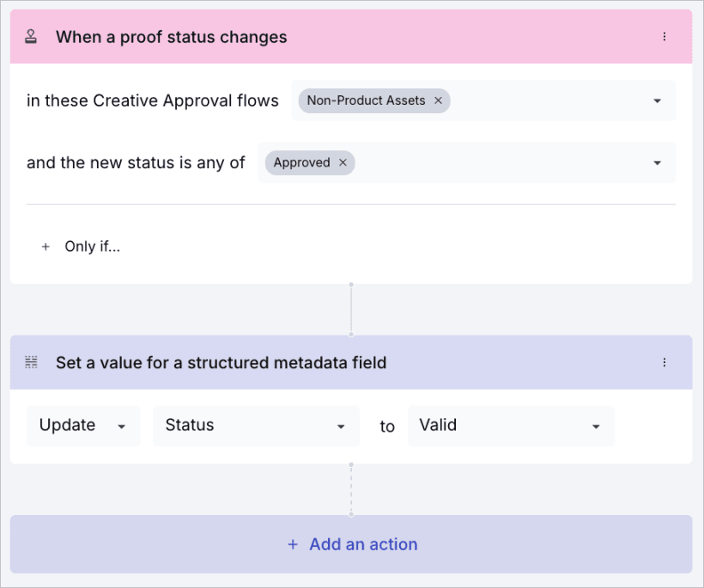Open the Status field dropdown
Viewport: 704px width, 588px height.
click(255, 425)
